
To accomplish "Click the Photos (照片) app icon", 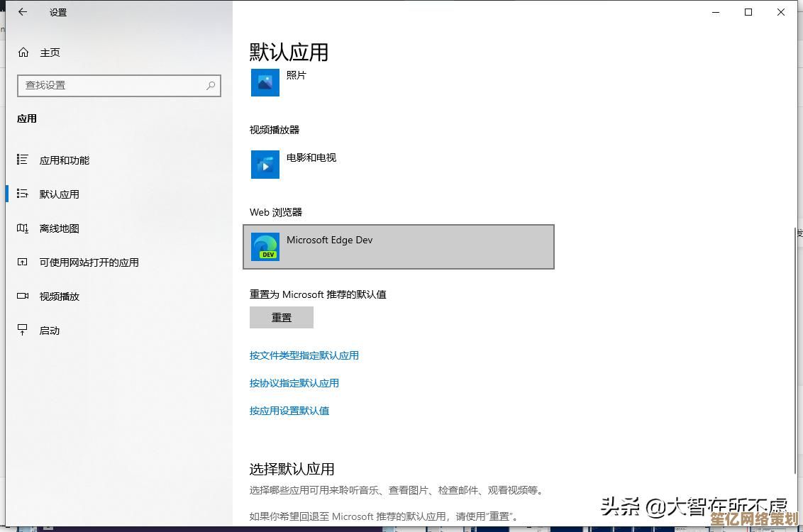I will click(x=265, y=82).
